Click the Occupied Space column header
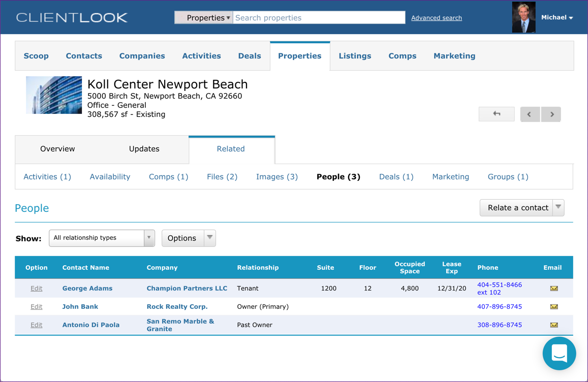The width and height of the screenshot is (588, 382). (x=410, y=268)
